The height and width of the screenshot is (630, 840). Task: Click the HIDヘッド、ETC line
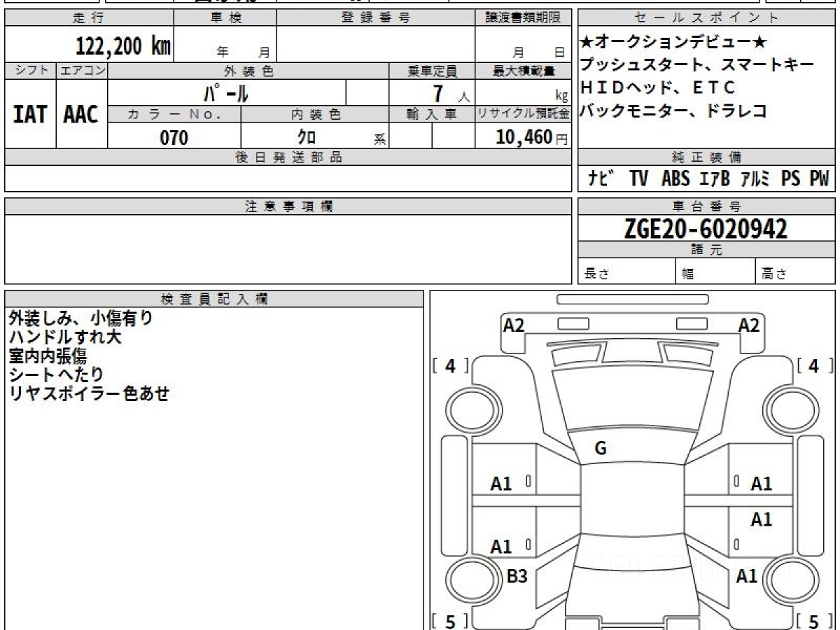point(658,87)
